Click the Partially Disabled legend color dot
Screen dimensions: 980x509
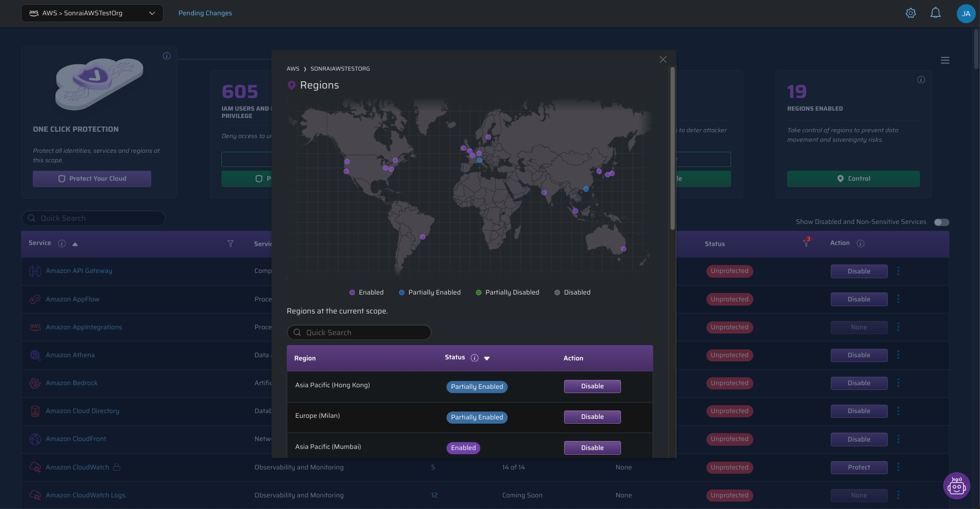pos(479,292)
